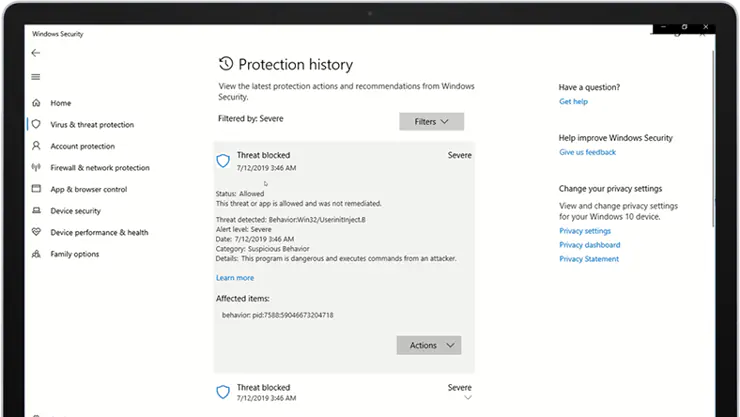The image size is (740, 417).
Task: Collapse the first Threat blocked entry header
Action: click(344, 161)
